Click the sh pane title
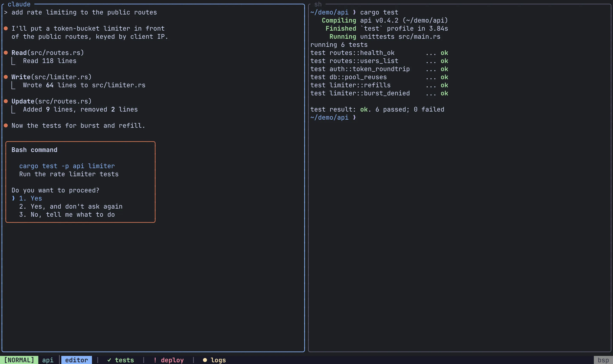613x364 pixels. click(318, 4)
